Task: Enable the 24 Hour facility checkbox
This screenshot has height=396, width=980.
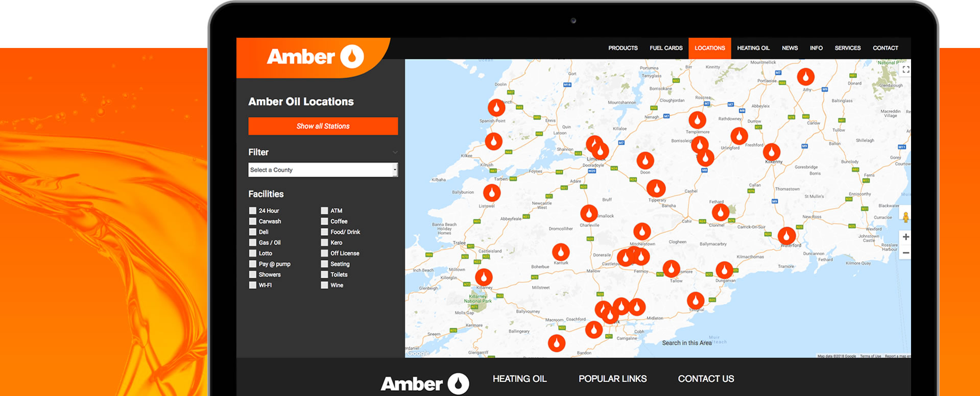Action: tap(253, 211)
